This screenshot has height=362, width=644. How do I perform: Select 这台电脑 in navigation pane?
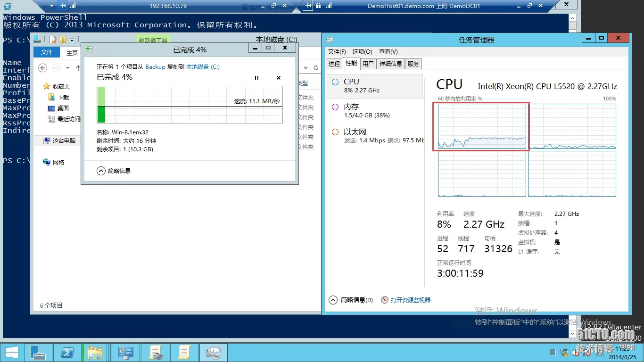point(59,140)
